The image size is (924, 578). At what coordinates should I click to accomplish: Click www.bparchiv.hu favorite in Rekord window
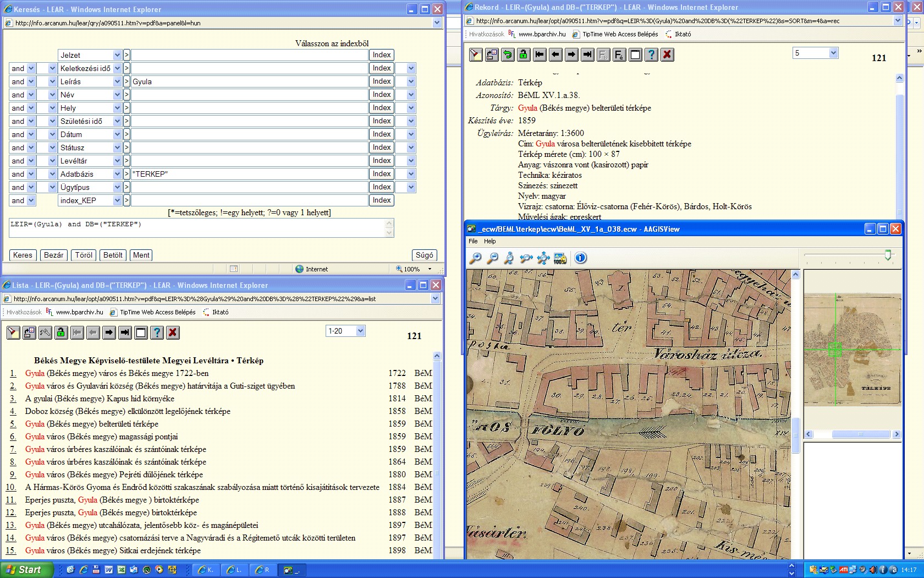(x=537, y=34)
